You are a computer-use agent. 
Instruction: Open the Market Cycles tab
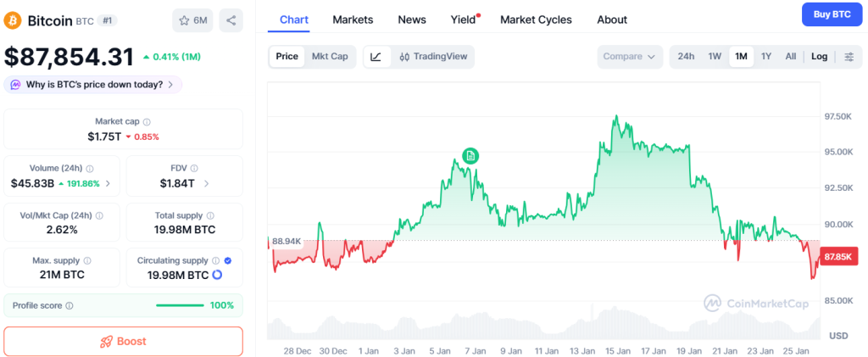pos(536,20)
